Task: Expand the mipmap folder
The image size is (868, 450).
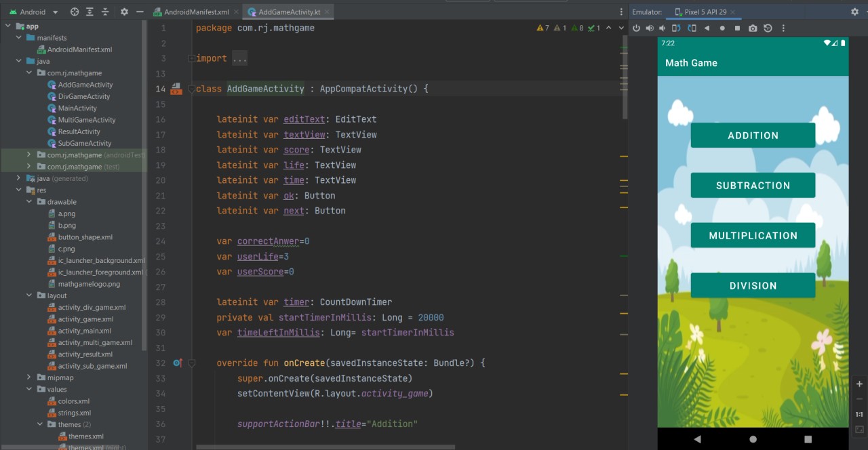Action: click(x=30, y=377)
